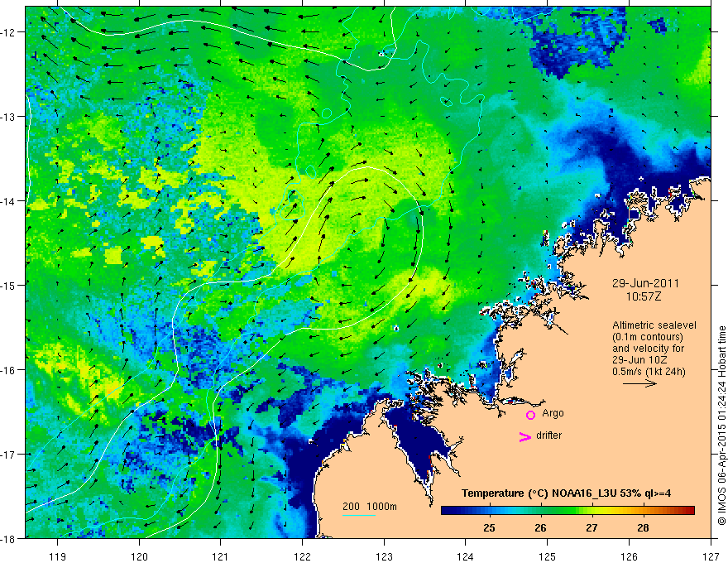Click the '(0.1m contours)' caption text
This screenshot has width=728, height=563.
click(648, 337)
